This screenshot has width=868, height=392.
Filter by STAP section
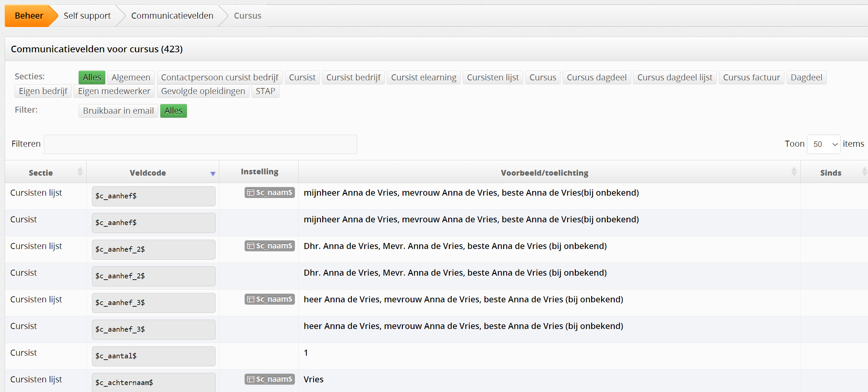click(265, 91)
